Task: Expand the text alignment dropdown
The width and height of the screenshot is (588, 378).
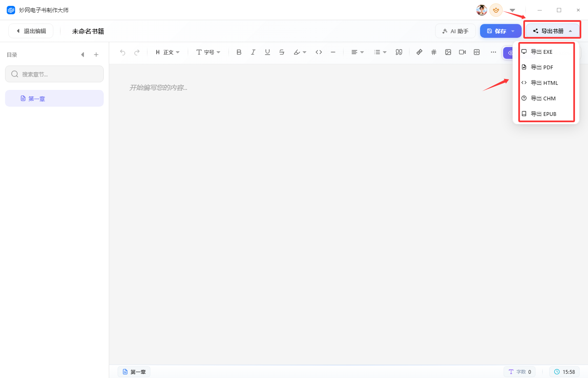Action: (x=357, y=52)
